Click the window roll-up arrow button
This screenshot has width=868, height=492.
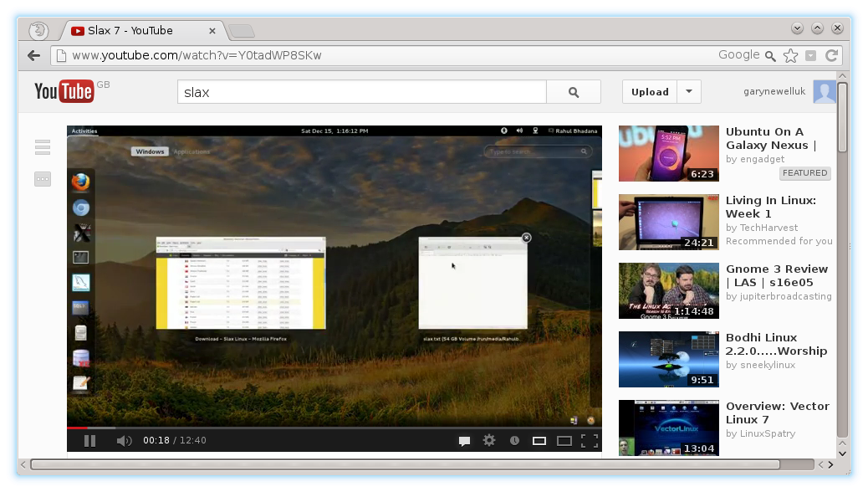click(x=817, y=28)
